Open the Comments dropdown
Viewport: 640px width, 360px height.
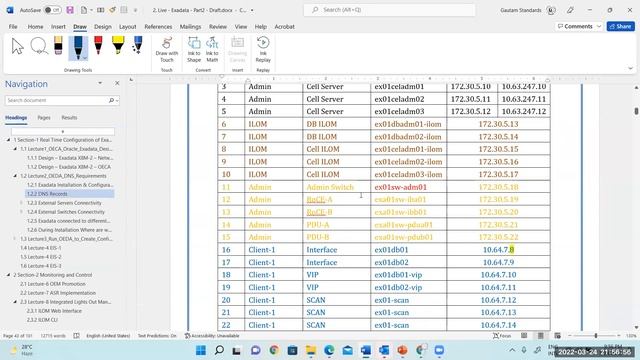(599, 26)
